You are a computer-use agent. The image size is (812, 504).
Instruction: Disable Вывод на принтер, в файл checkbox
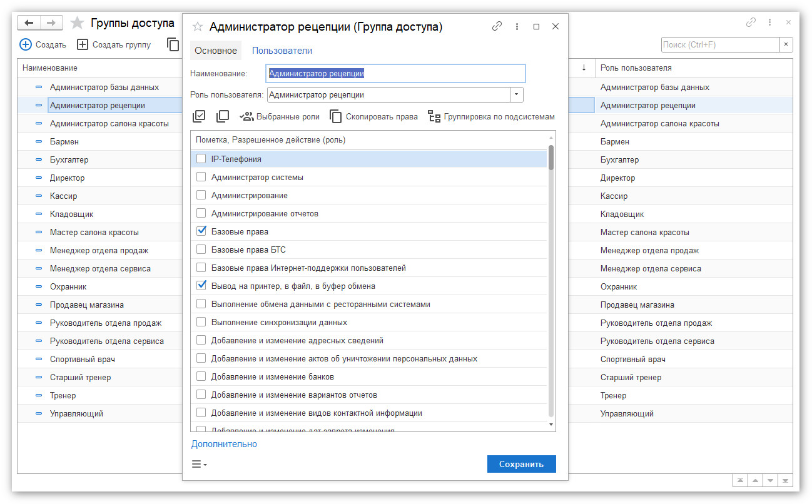(201, 286)
